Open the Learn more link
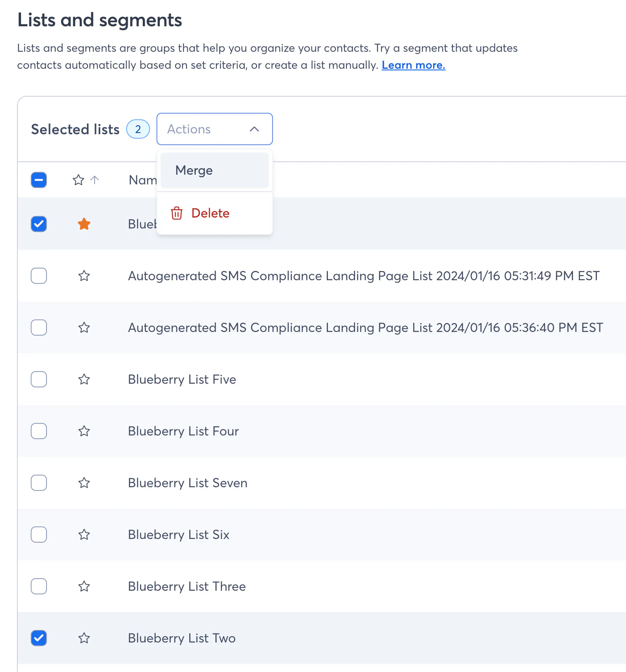 413,65
